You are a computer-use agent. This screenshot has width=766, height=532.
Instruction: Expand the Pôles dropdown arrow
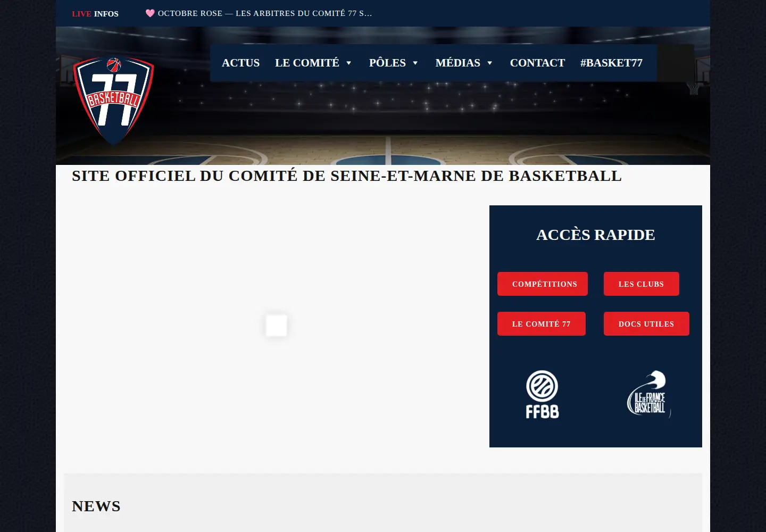(415, 63)
